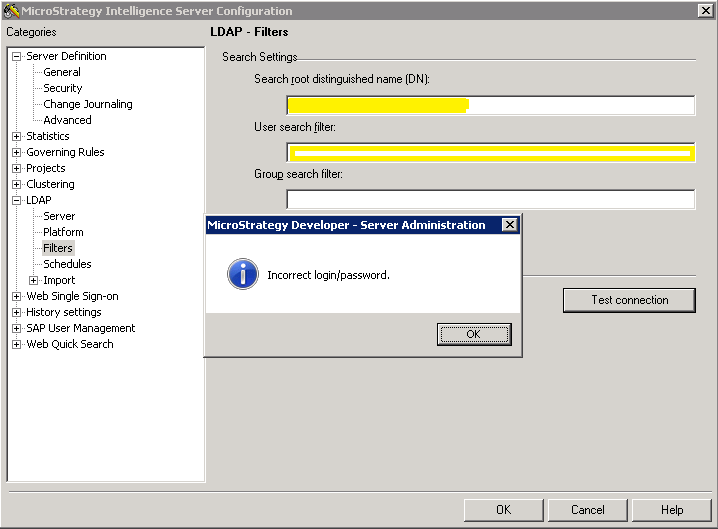Click the MicroStrategy title bar app icon
Viewport: 718px width, 529px height.
point(11,11)
